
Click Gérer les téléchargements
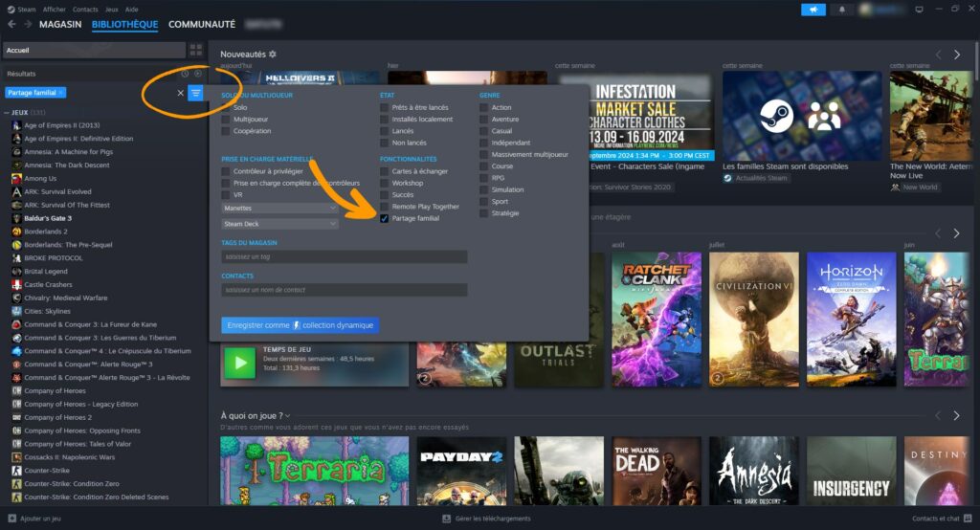tap(493, 519)
